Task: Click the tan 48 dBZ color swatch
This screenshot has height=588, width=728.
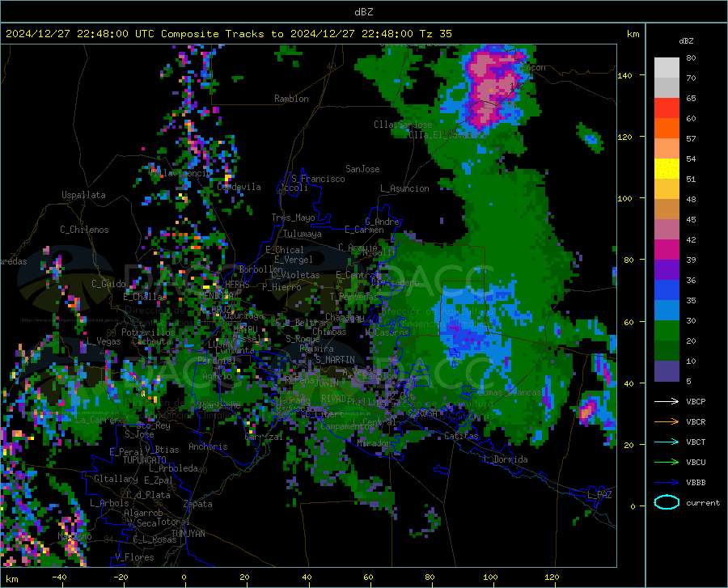Action: tap(667, 209)
